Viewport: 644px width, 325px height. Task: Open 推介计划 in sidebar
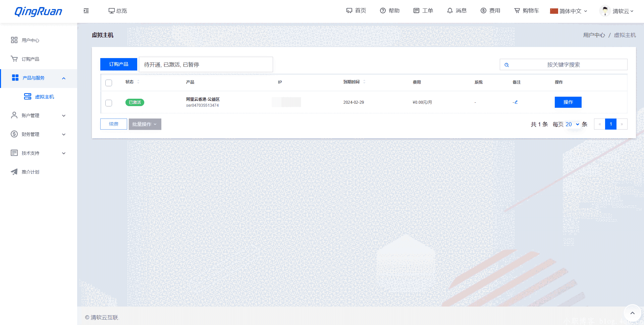coord(39,172)
